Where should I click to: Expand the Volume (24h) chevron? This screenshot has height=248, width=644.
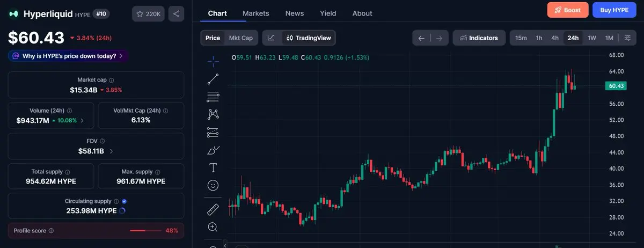[82, 121]
